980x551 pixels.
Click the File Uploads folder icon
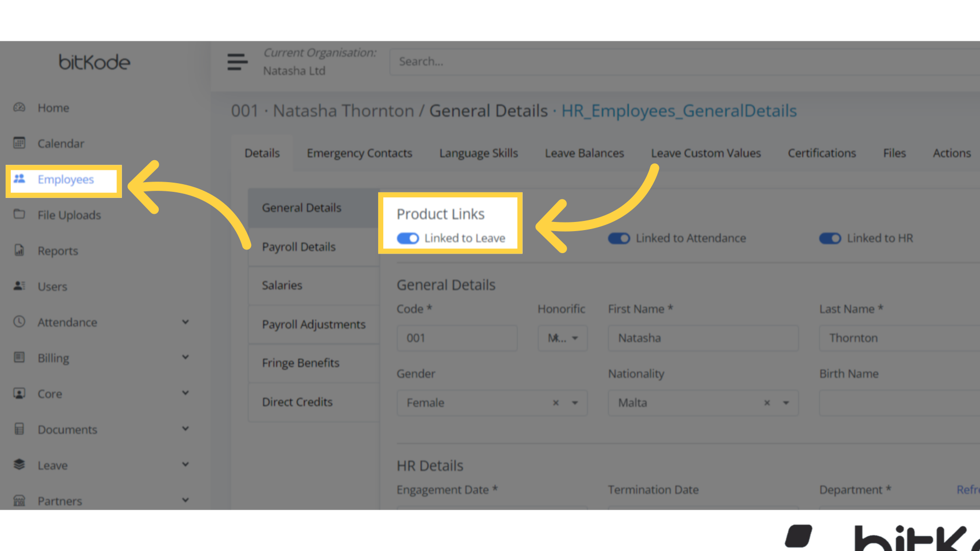(19, 215)
